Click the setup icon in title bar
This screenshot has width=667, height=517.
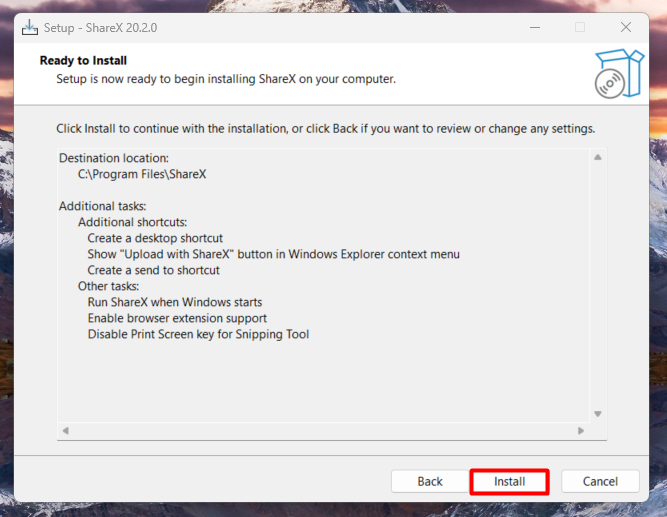pos(30,28)
